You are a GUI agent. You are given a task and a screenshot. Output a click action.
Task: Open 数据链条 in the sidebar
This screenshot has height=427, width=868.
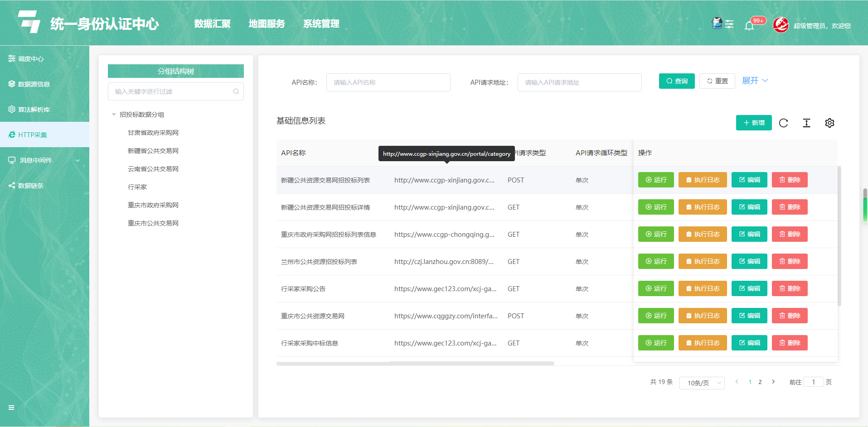(44, 186)
